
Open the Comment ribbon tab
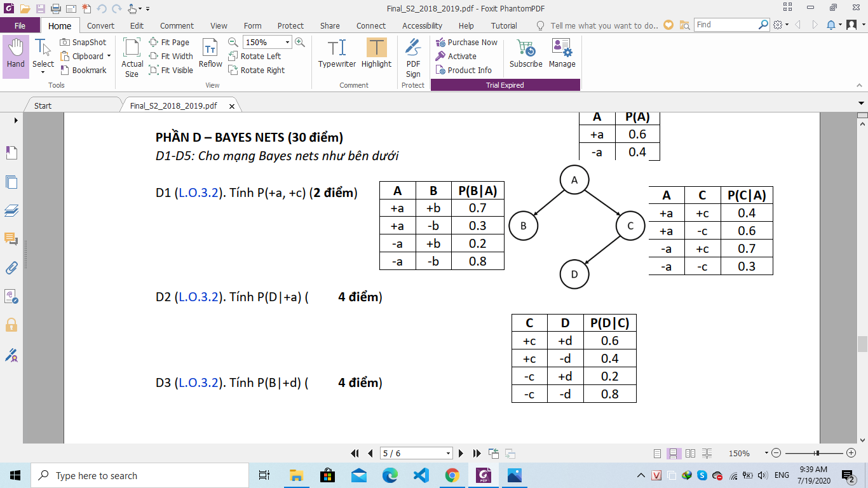tap(177, 26)
